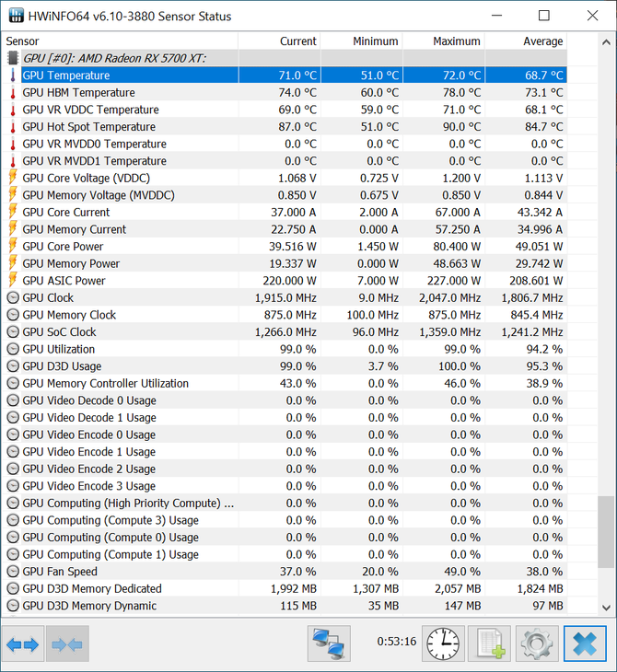Click the circle icon beside GPU Utilization
Viewport: 617px width, 672px height.
pyautogui.click(x=13, y=349)
